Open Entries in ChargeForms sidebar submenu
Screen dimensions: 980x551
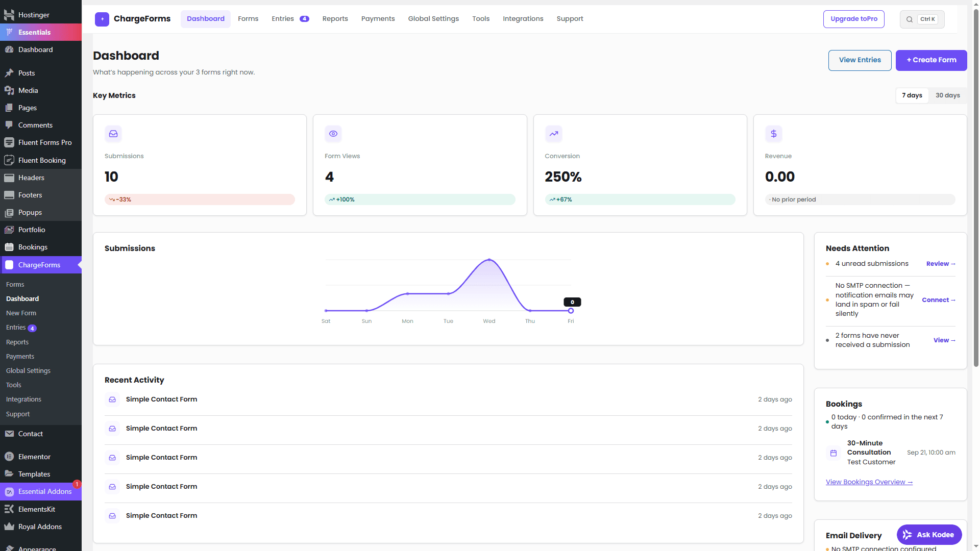tap(21, 328)
